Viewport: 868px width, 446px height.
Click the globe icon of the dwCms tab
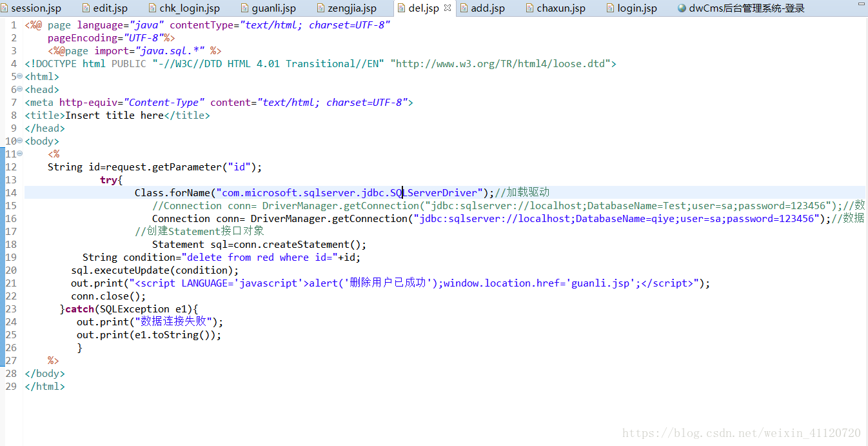pyautogui.click(x=682, y=8)
